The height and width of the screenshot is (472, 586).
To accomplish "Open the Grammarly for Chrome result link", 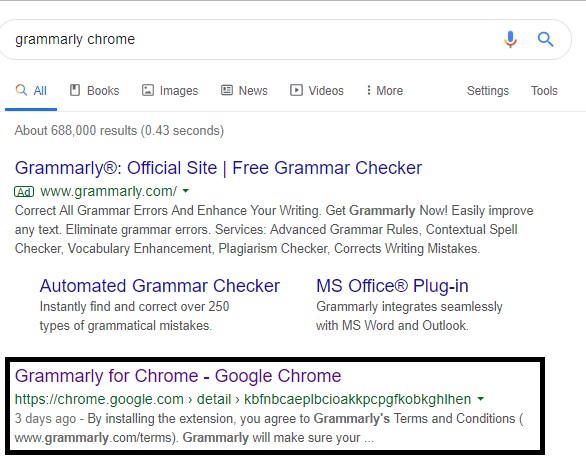I will pyautogui.click(x=178, y=376).
